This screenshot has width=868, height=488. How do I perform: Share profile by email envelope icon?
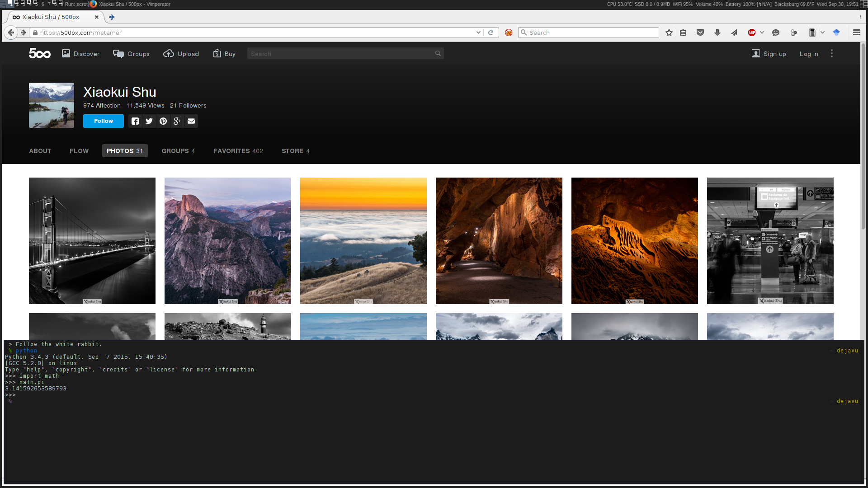click(191, 121)
